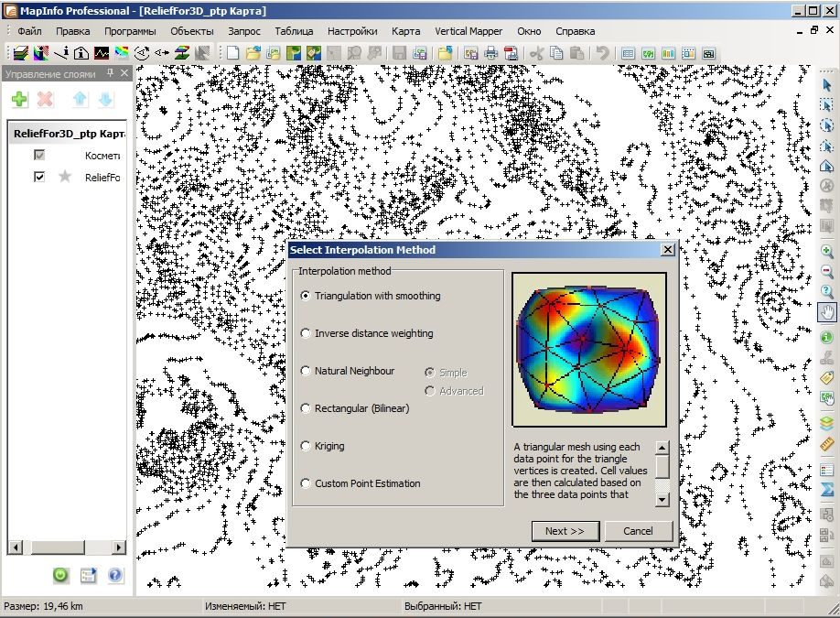Click the Grabber hand tool

826,312
